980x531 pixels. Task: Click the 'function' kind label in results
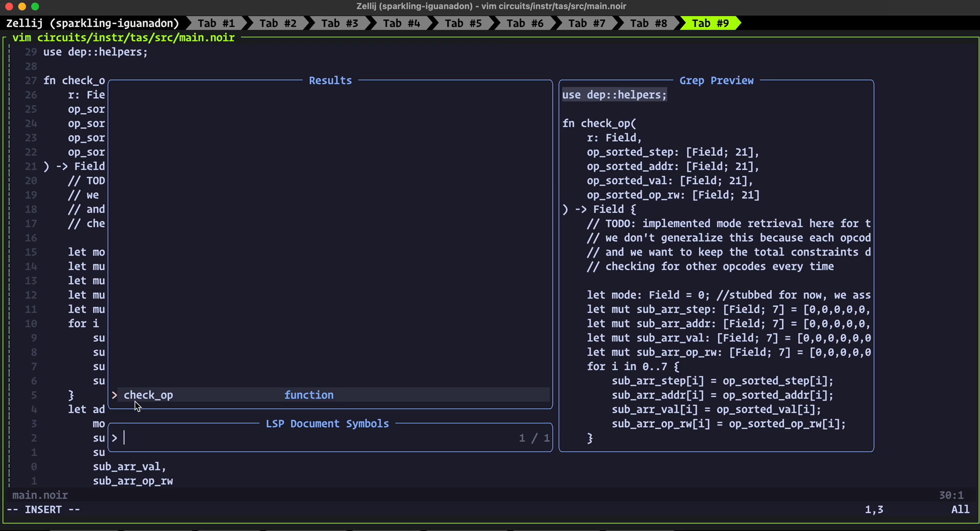[309, 395]
